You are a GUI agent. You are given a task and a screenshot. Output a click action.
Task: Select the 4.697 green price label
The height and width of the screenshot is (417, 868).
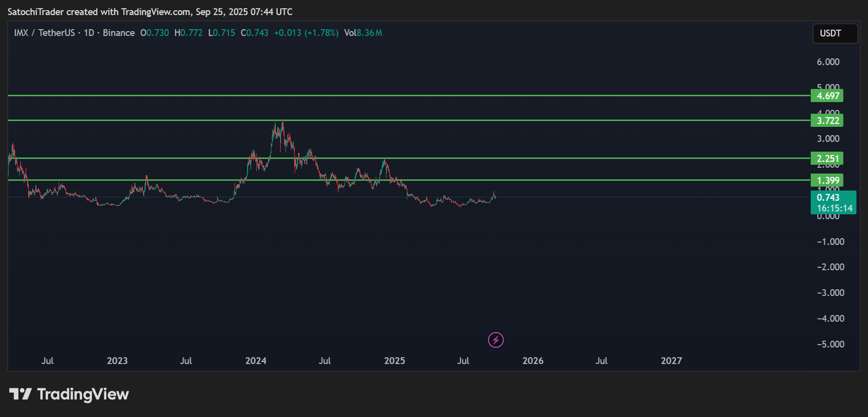point(827,96)
